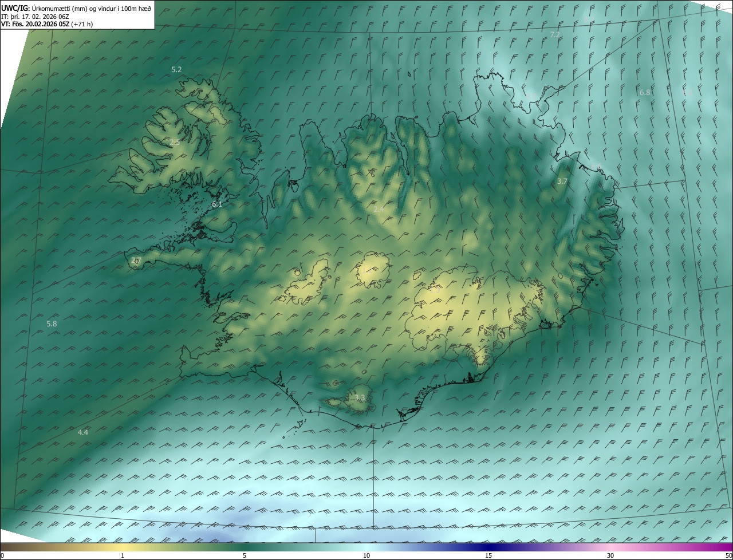
Task: Click the 30 tick on the color scale
Action: tap(610, 556)
